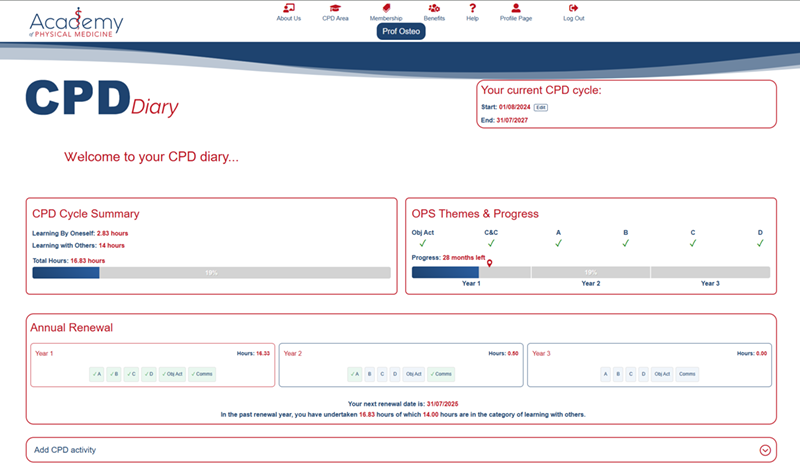800x466 pixels.
Task: Click the Academy of Physical Medicine logo
Action: click(x=77, y=22)
